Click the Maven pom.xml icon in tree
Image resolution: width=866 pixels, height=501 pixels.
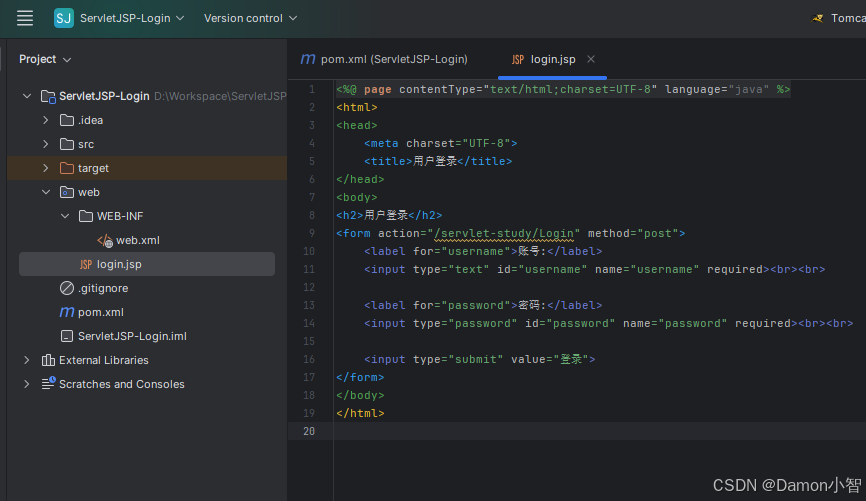tap(67, 312)
